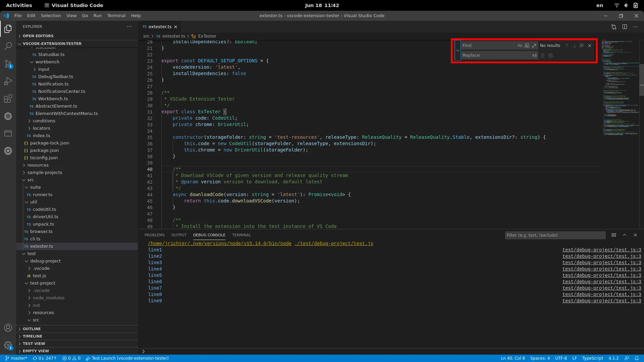Focus the debug console filter input
This screenshot has width=644, height=362.
pos(555,235)
